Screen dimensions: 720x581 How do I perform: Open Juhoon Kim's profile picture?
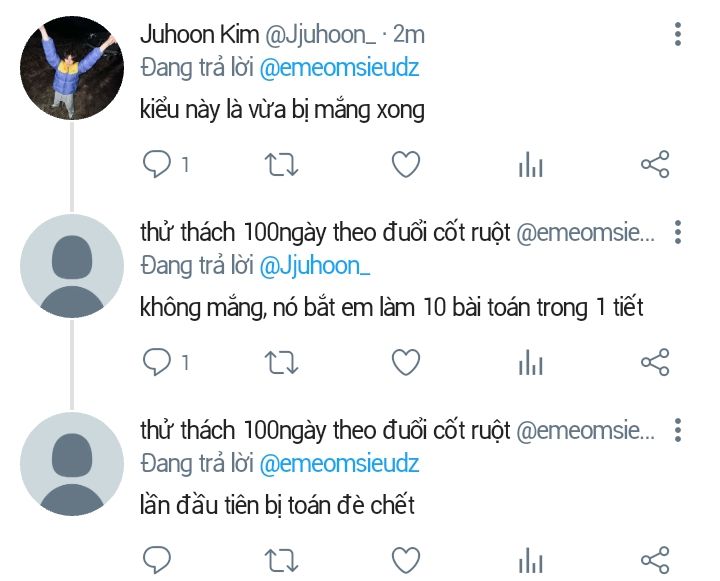[72, 68]
